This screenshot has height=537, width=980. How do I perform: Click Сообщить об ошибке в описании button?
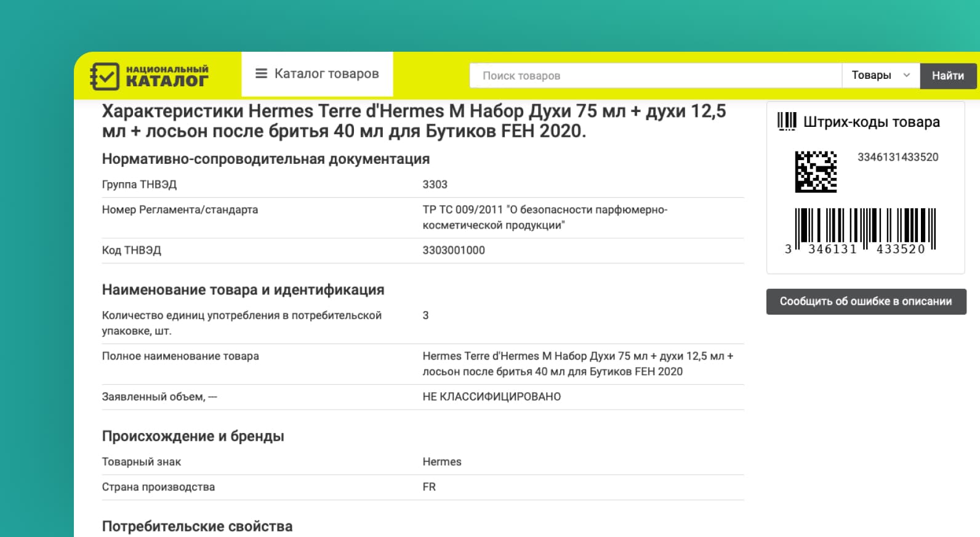866,301
